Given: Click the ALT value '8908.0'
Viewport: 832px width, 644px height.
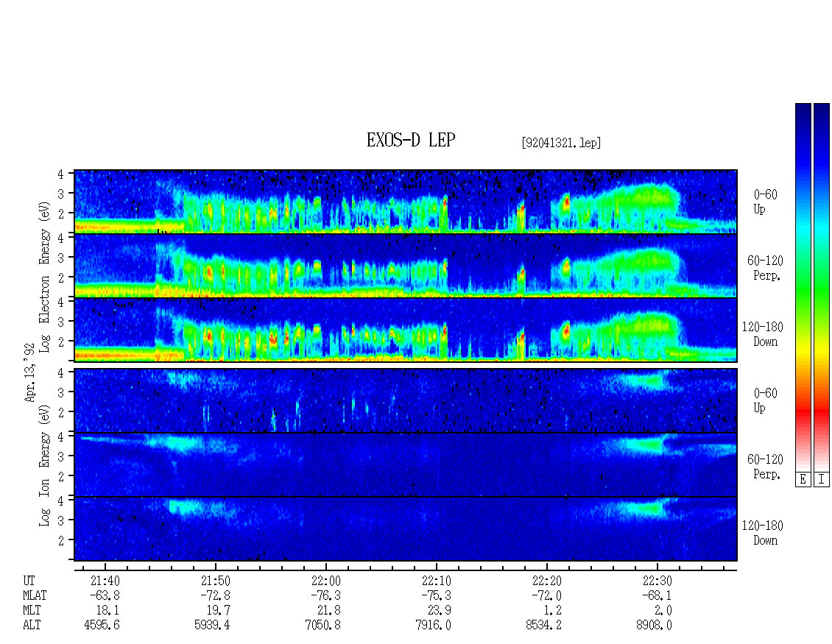Looking at the screenshot, I should 654,626.
